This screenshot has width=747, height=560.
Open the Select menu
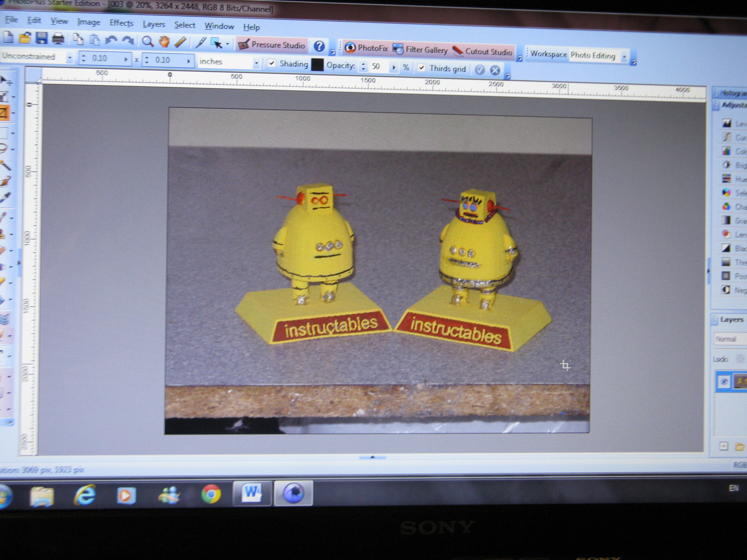point(185,25)
